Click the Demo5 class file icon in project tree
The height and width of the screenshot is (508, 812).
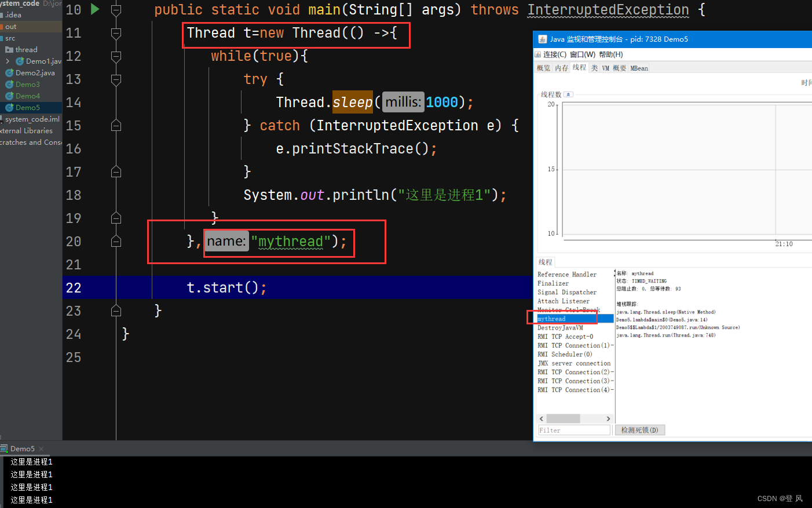pos(9,108)
